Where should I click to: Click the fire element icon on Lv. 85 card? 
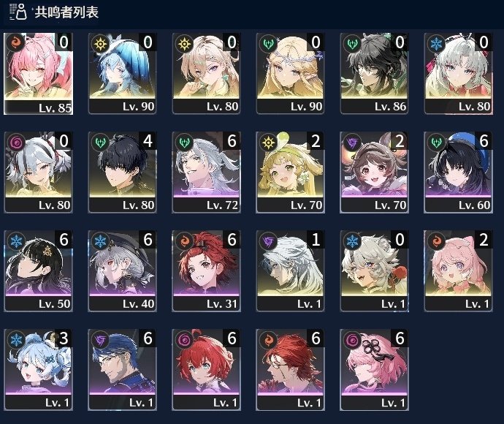pyautogui.click(x=16, y=42)
